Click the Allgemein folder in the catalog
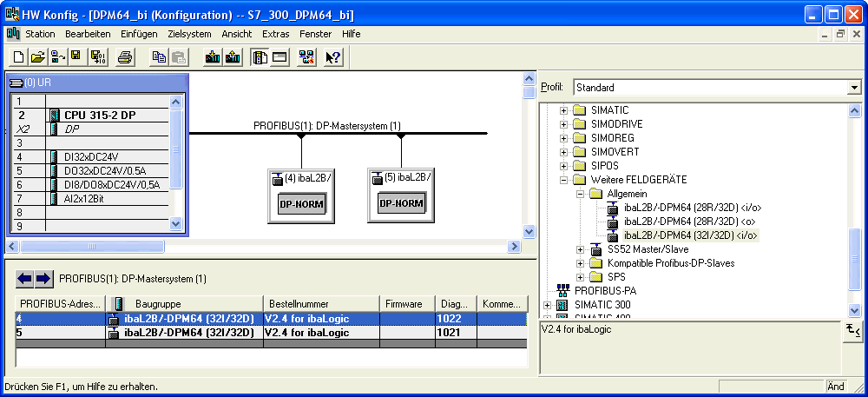This screenshot has width=868, height=397. 628,193
